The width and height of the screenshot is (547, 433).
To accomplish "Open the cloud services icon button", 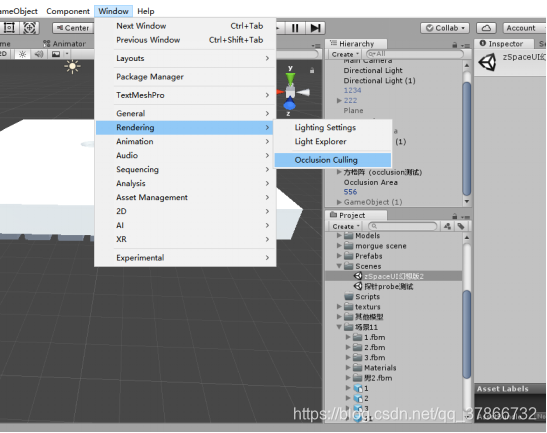I will point(486,28).
